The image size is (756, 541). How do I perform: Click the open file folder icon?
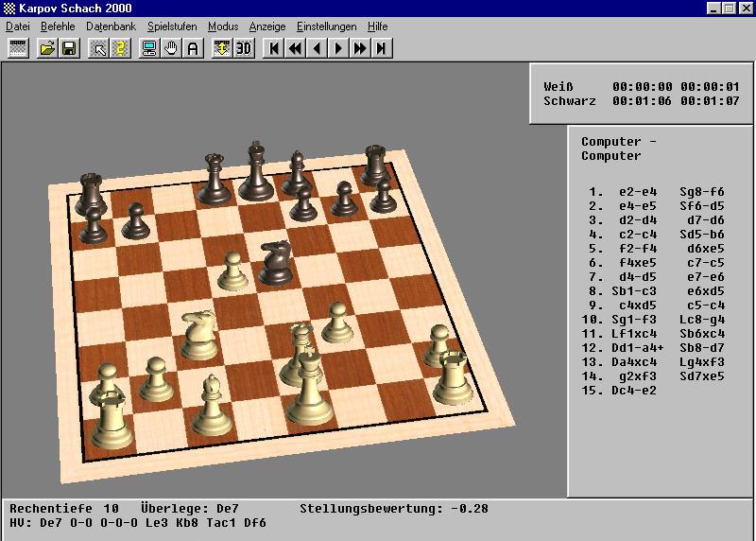point(46,47)
